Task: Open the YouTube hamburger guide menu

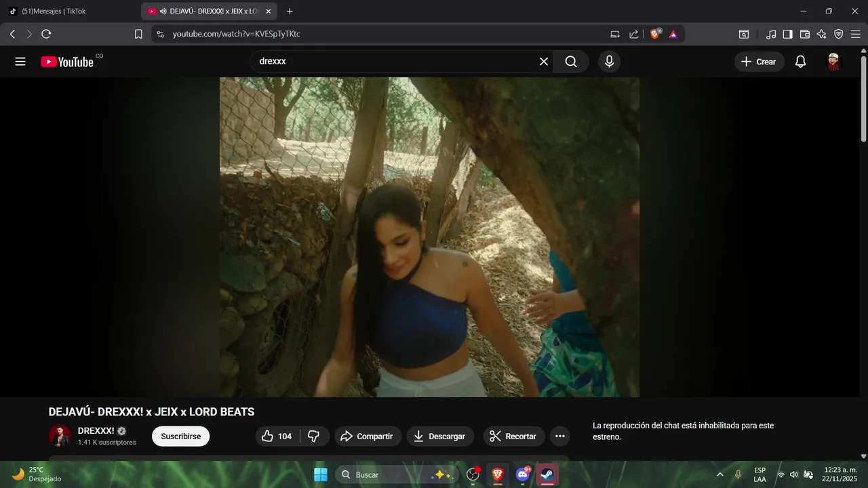Action: pyautogui.click(x=20, y=62)
